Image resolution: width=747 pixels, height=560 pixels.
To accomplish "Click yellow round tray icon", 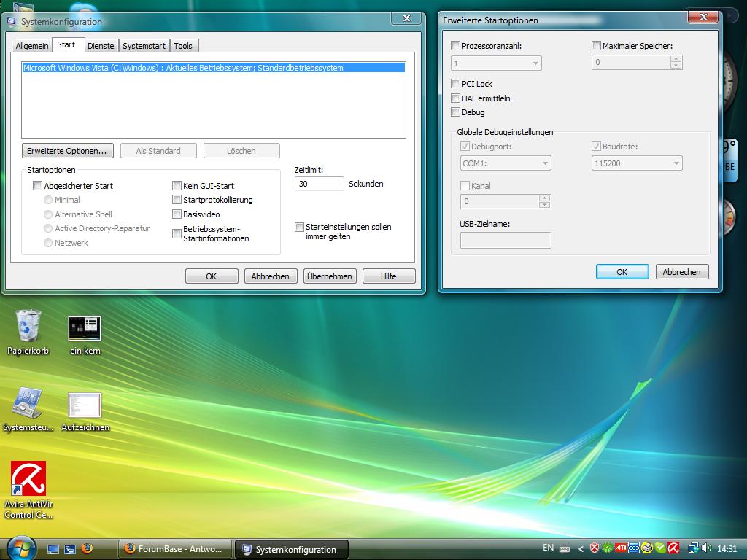I will pyautogui.click(x=646, y=548).
